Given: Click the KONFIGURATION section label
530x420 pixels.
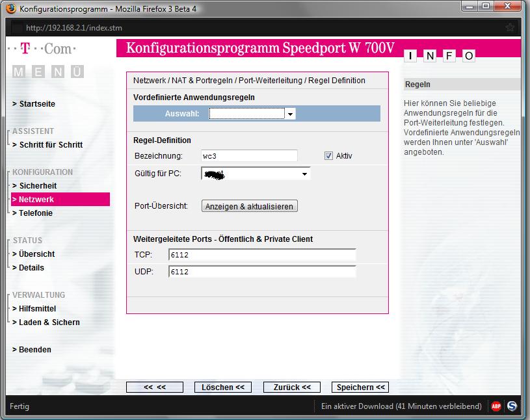Looking at the screenshot, I should tap(42, 172).
